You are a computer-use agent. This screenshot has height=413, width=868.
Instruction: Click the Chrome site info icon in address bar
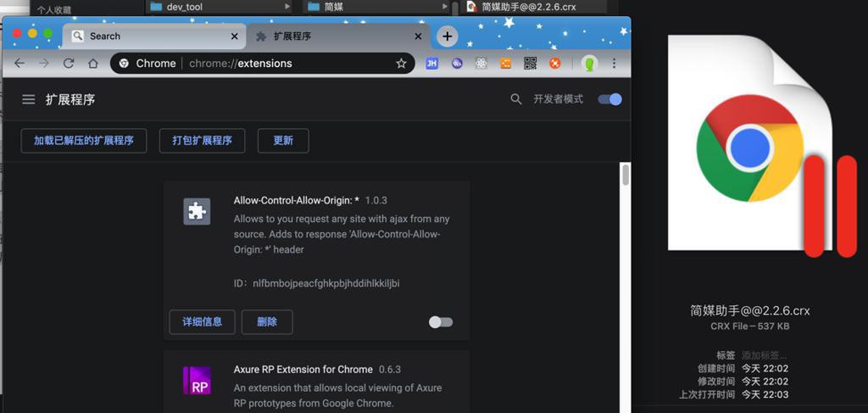(124, 63)
